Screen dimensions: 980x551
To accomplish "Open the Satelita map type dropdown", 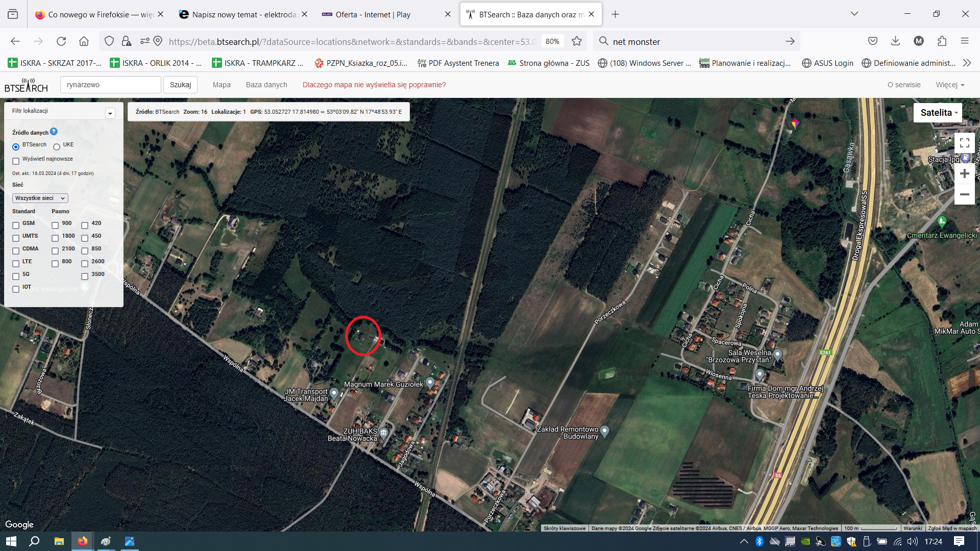I will click(938, 113).
